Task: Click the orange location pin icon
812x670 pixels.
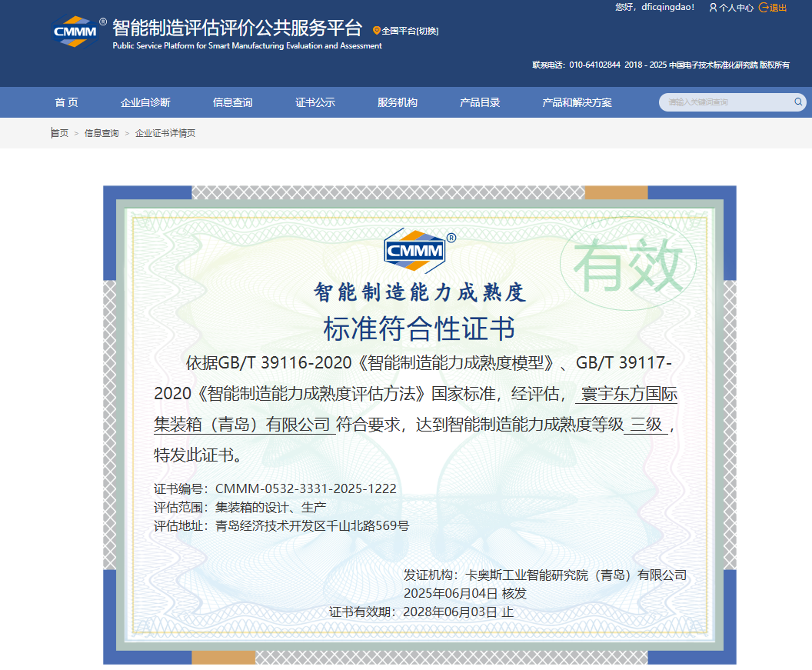Action: [377, 31]
